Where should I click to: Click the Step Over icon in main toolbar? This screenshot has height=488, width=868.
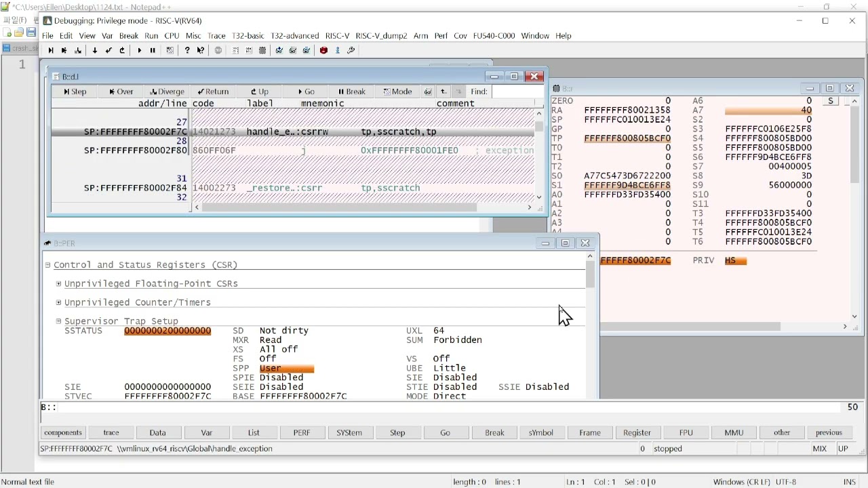[x=64, y=51]
